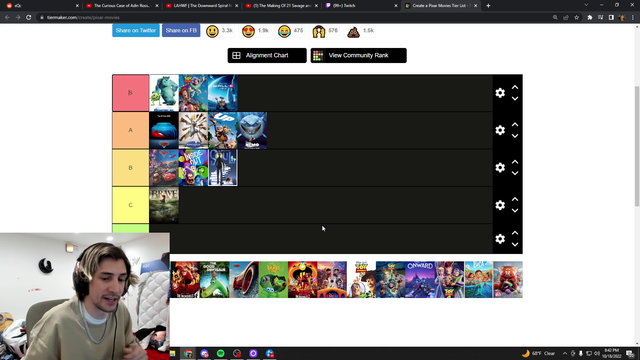640x360 pixels.
Task: Show hidden system tray icons
Action: pos(565,353)
